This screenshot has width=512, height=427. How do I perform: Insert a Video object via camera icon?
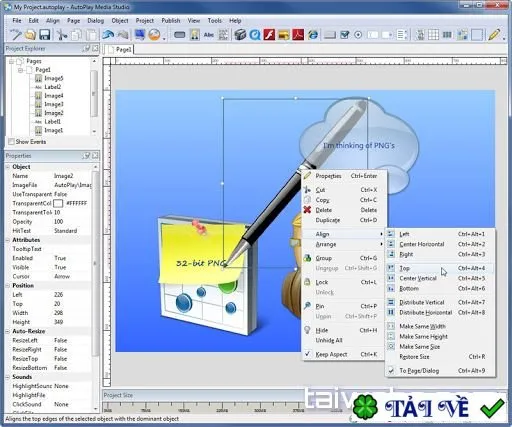tap(240, 35)
